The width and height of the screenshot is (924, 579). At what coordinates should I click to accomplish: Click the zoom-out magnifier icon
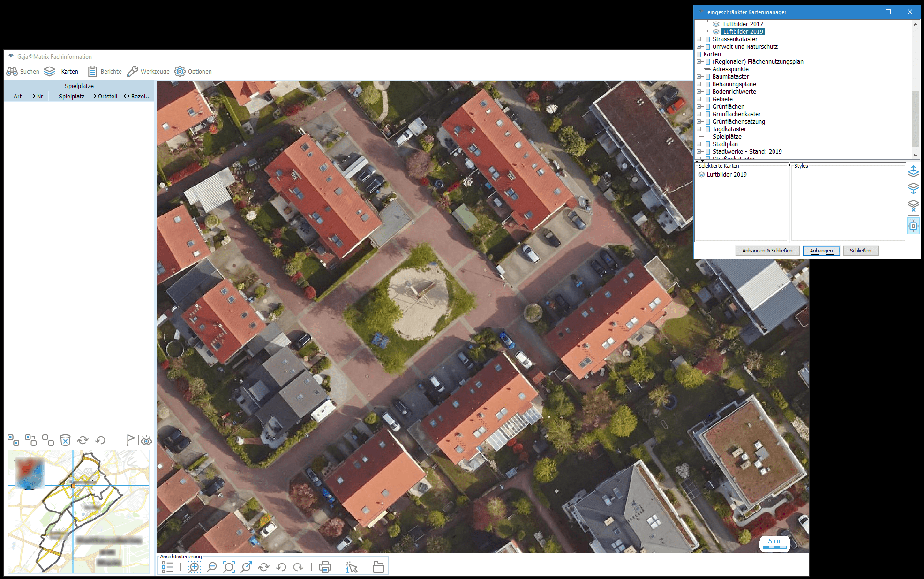(212, 567)
